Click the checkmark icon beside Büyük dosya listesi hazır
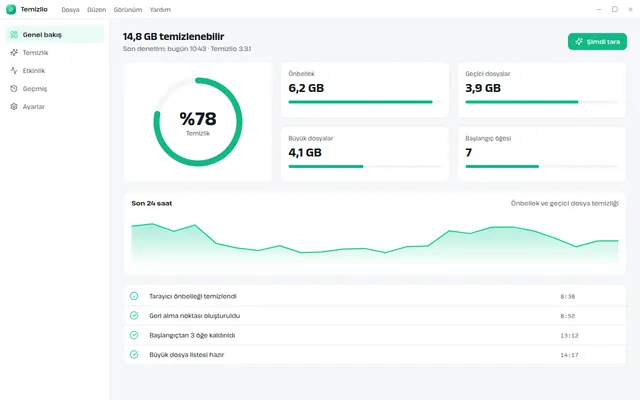Viewport: 640px width, 400px height. [134, 355]
